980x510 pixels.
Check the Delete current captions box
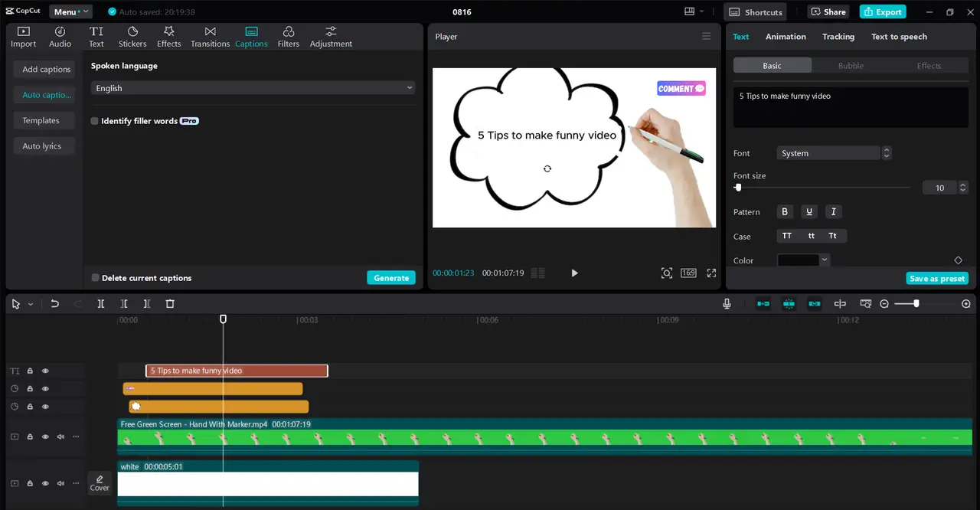[95, 277]
